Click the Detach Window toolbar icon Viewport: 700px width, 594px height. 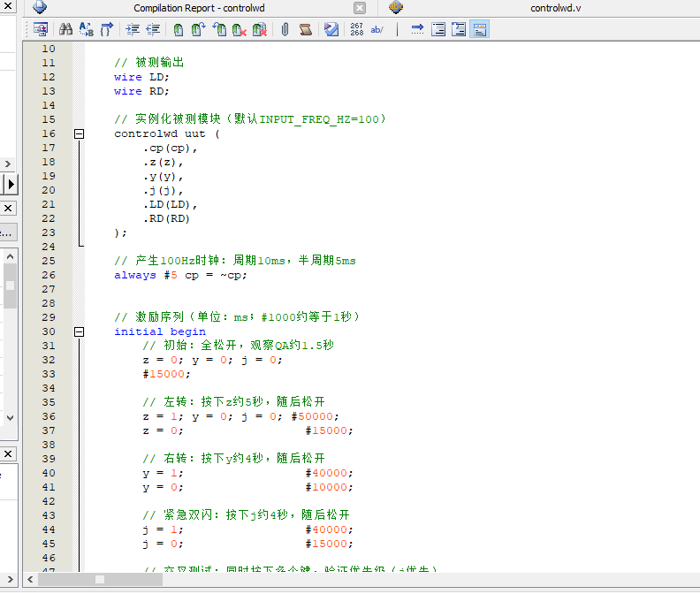(x=41, y=29)
